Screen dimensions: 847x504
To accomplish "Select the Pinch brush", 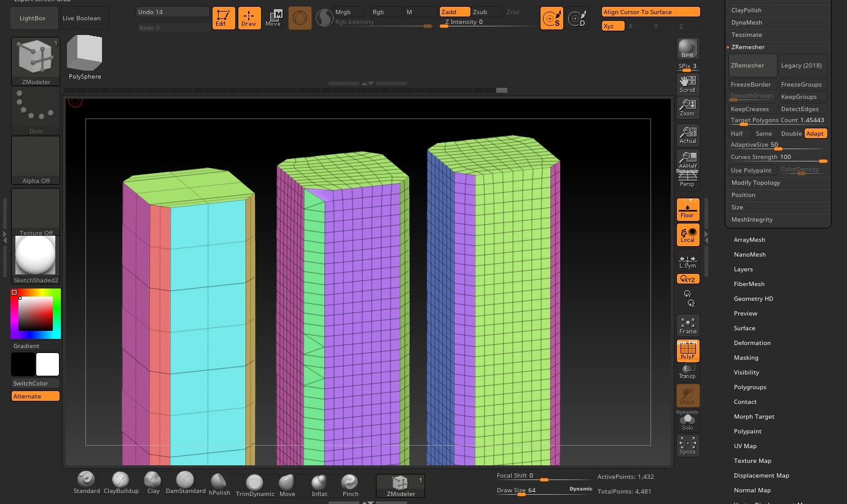I will point(350,484).
